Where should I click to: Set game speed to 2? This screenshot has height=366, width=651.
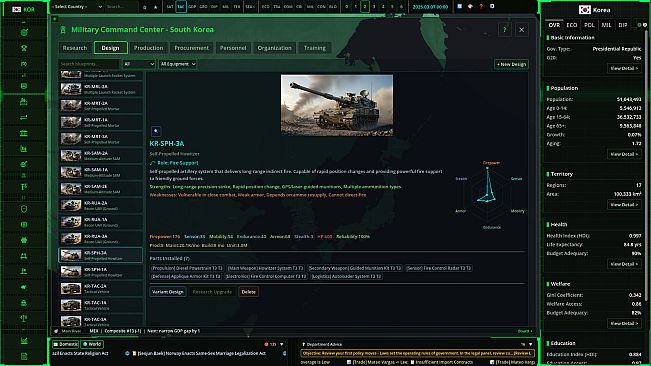[365, 7]
